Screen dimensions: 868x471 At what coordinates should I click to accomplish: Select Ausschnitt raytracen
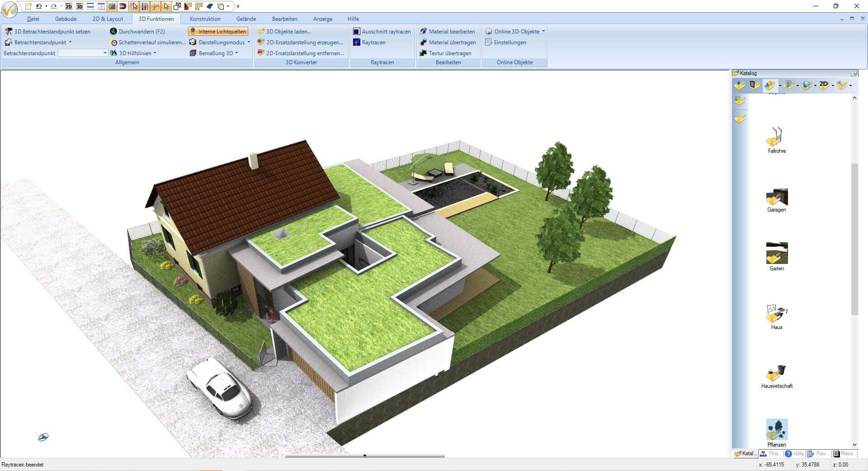coord(387,31)
